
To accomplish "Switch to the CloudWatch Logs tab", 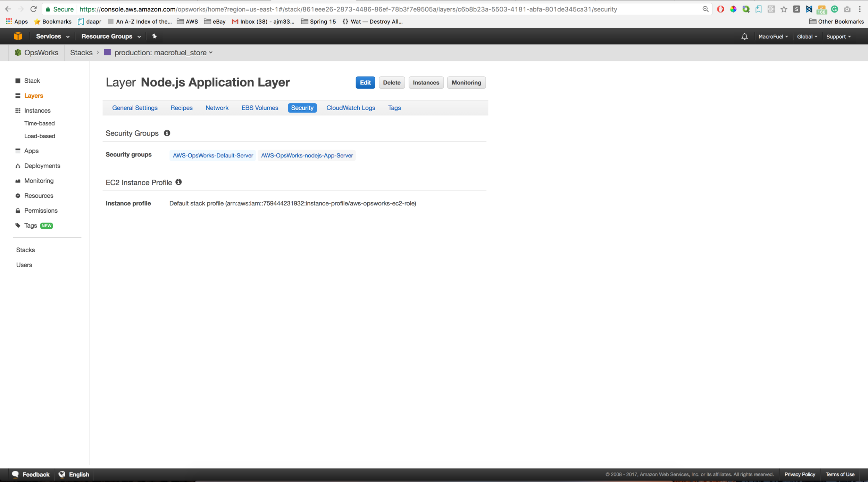I will pyautogui.click(x=351, y=108).
